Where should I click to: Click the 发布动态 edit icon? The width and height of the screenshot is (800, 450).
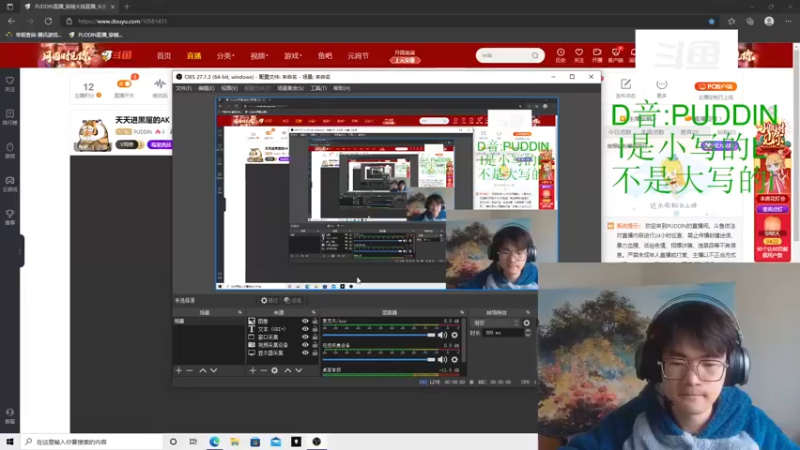[x=626, y=84]
